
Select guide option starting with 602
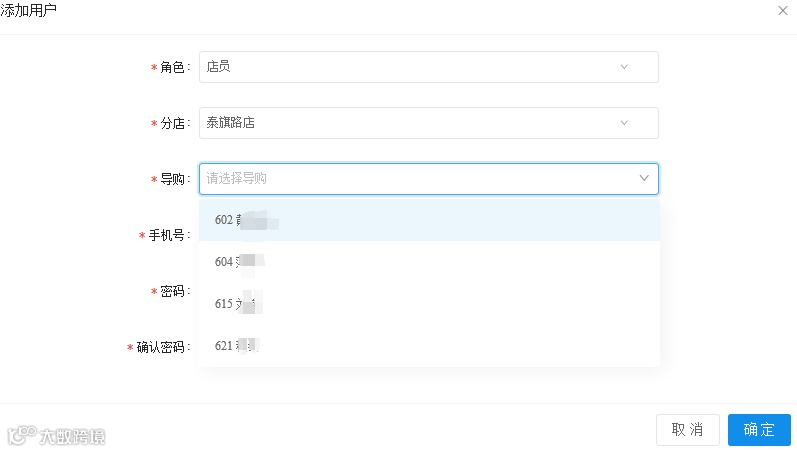(x=429, y=220)
